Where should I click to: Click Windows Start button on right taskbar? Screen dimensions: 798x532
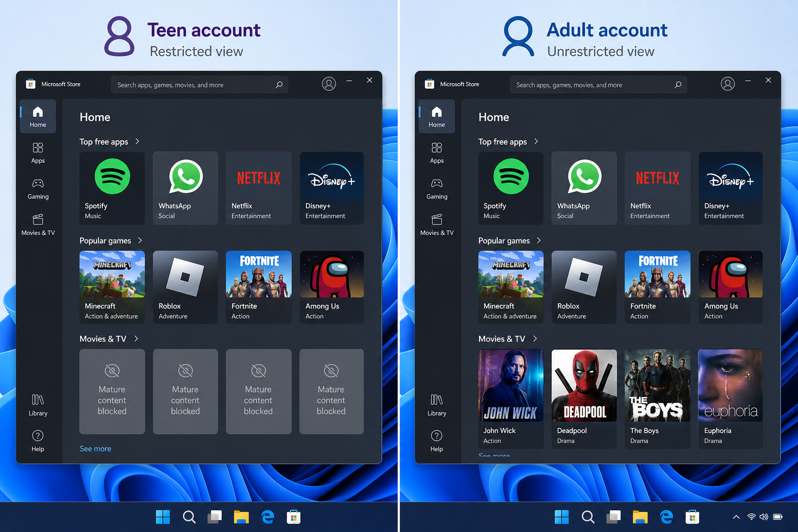(562, 517)
